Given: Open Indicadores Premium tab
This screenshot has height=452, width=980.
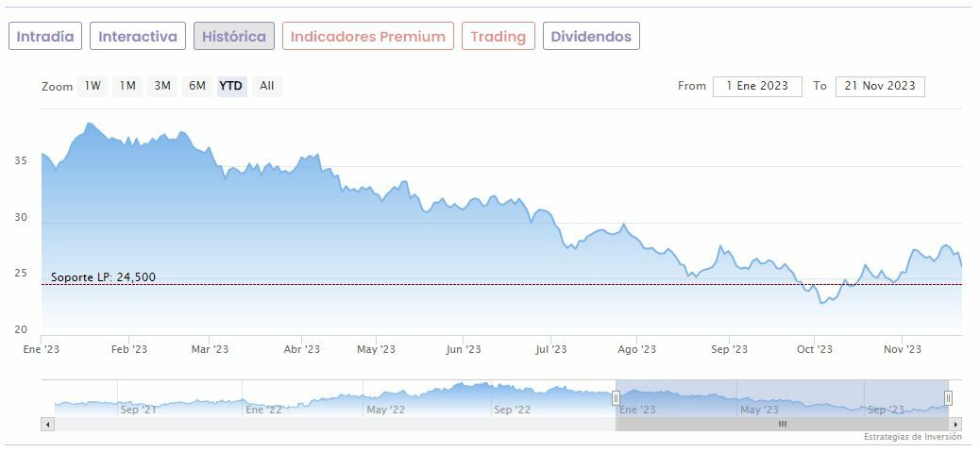Looking at the screenshot, I should 367,37.
